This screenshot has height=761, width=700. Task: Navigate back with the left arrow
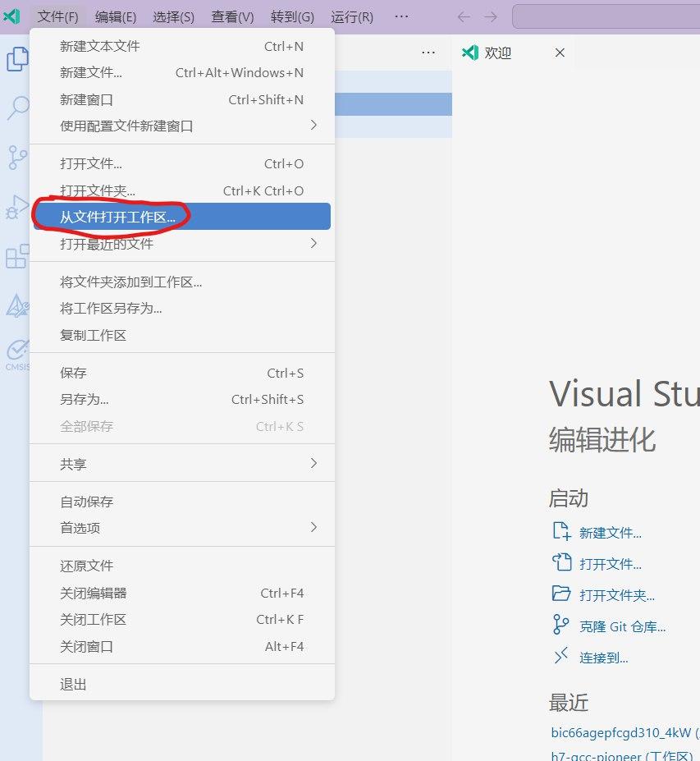(464, 17)
